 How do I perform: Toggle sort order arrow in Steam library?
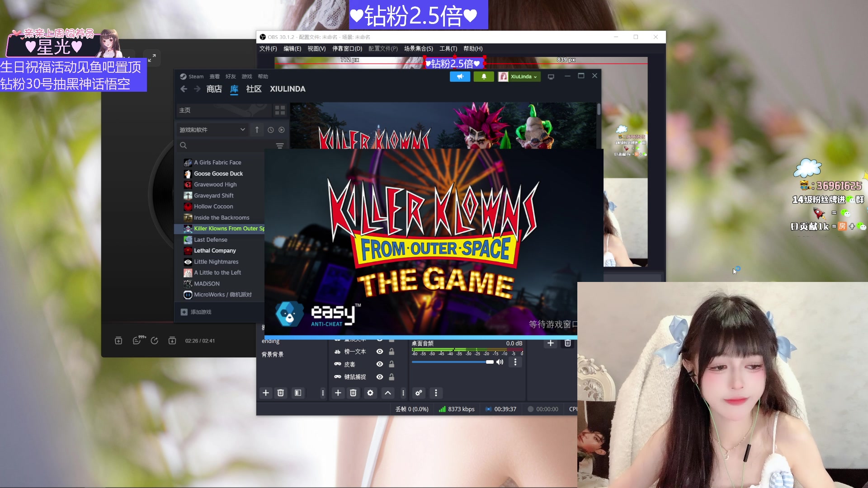pyautogui.click(x=257, y=130)
